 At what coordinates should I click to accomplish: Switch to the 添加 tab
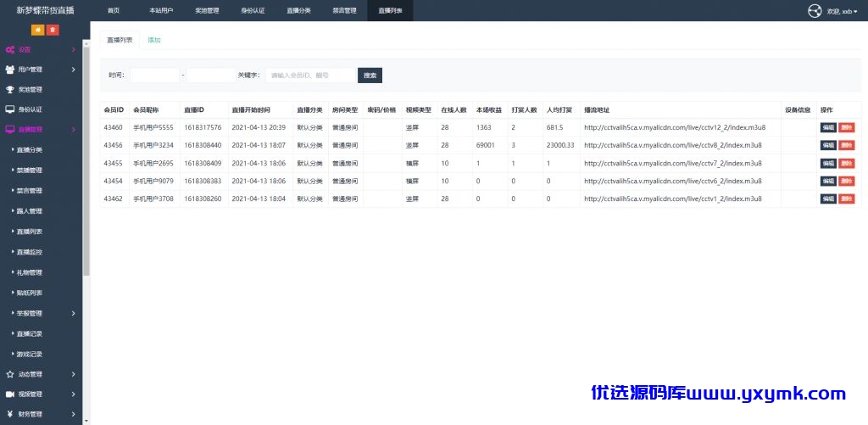coord(154,40)
